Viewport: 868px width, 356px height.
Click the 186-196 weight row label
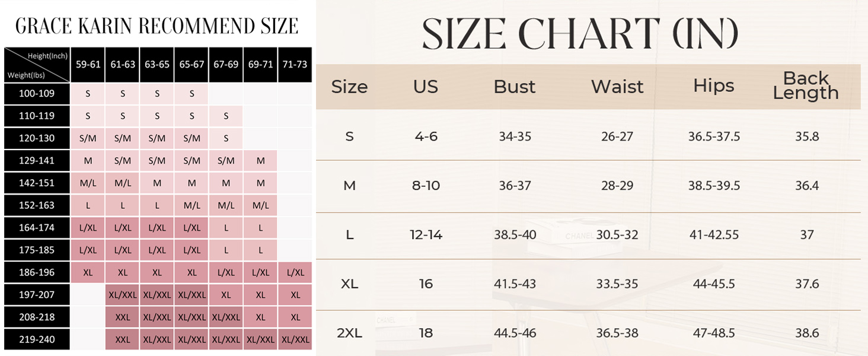point(37,272)
